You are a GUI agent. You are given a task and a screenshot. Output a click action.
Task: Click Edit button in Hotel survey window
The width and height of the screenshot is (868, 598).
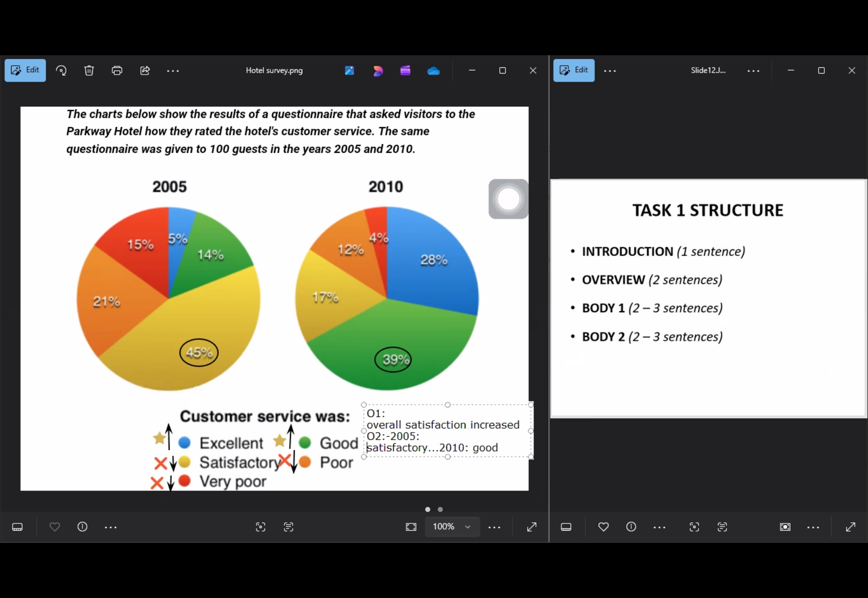pos(25,70)
